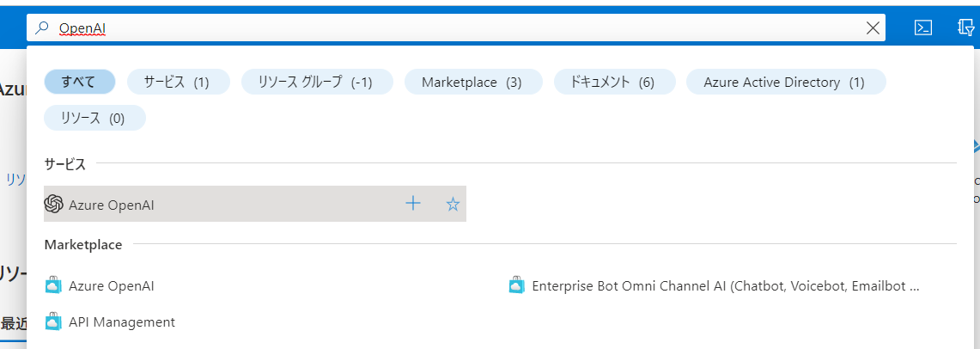Image resolution: width=980 pixels, height=349 pixels.
Task: Click the Marketplace section heading
Action: [83, 244]
